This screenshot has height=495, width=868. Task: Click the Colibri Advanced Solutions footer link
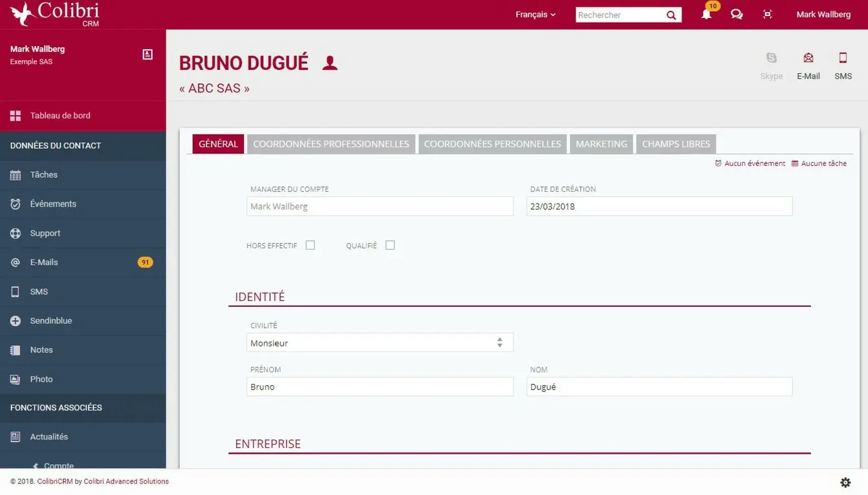[x=126, y=481]
